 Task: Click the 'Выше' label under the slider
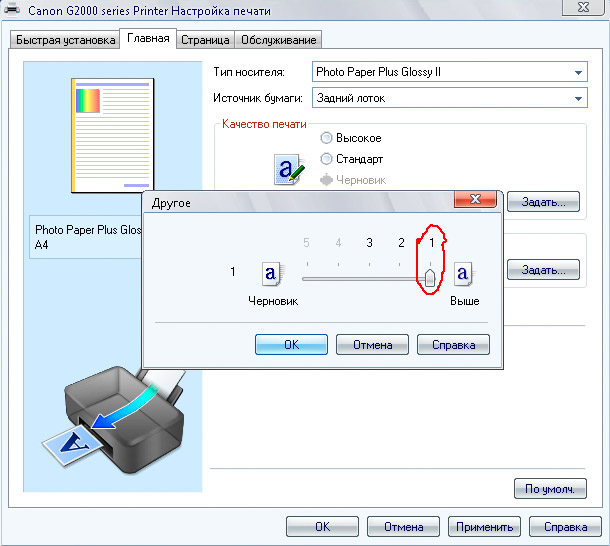coord(465,301)
